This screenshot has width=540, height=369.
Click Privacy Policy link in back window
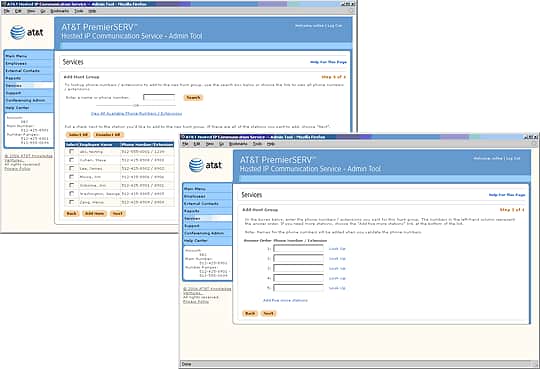(x=17, y=169)
